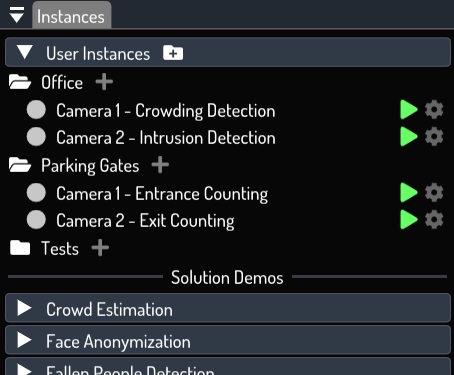The height and width of the screenshot is (375, 454).
Task: Play Camera 1 - Entrance Counting
Action: [x=409, y=192]
